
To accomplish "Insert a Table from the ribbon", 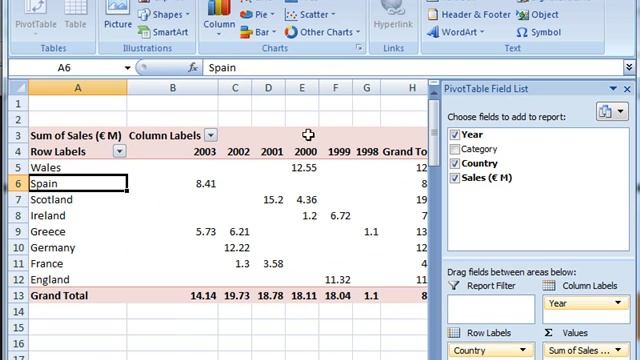I will tap(76, 16).
